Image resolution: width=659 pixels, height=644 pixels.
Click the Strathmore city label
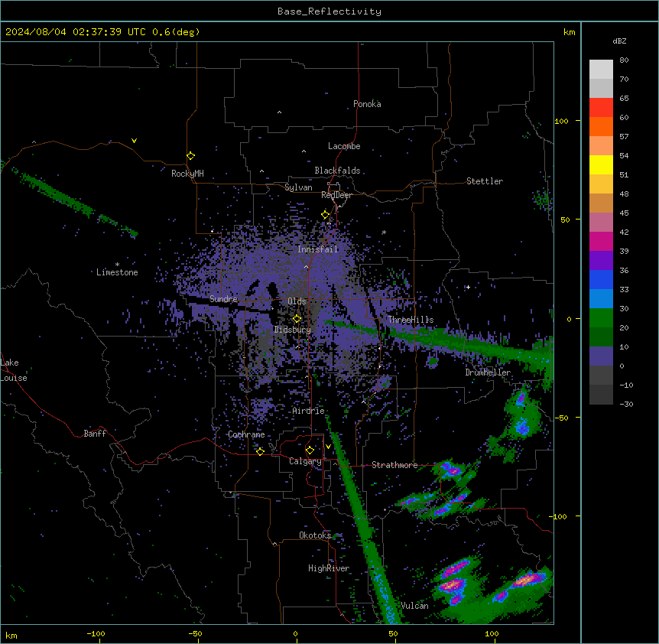tap(394, 465)
